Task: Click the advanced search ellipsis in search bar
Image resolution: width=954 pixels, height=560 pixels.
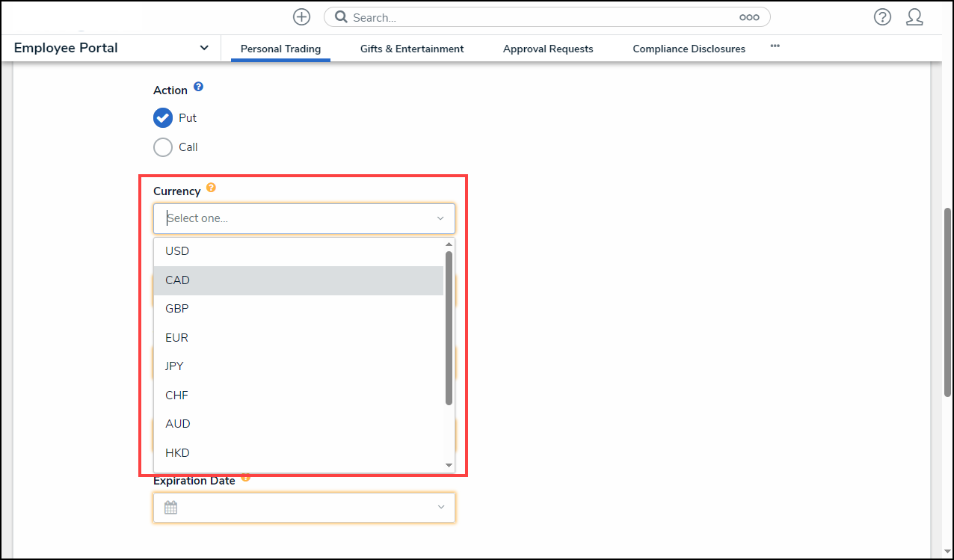Action: point(749,17)
